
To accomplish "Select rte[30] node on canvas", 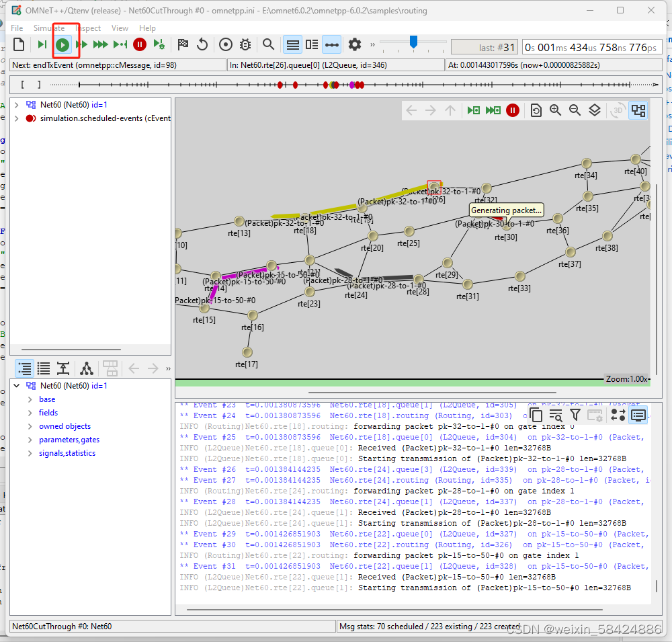I will tap(507, 224).
